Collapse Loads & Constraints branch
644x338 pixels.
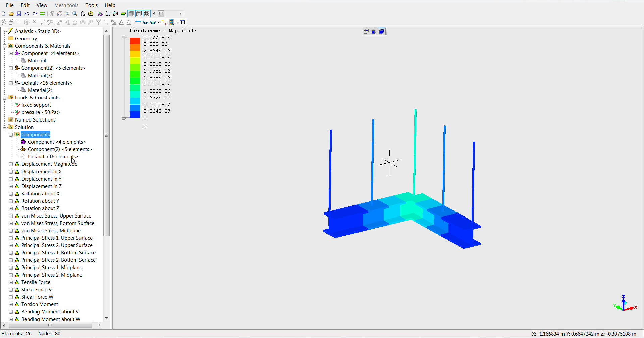click(4, 98)
